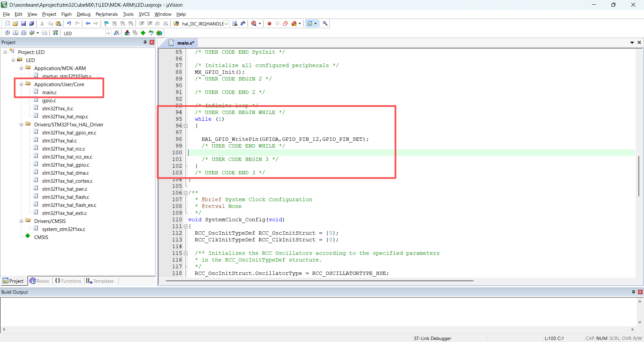Open the hal_DC_IRQHANDLE find combo dropdown
Viewport: 644px width, 342px height.
pos(226,24)
